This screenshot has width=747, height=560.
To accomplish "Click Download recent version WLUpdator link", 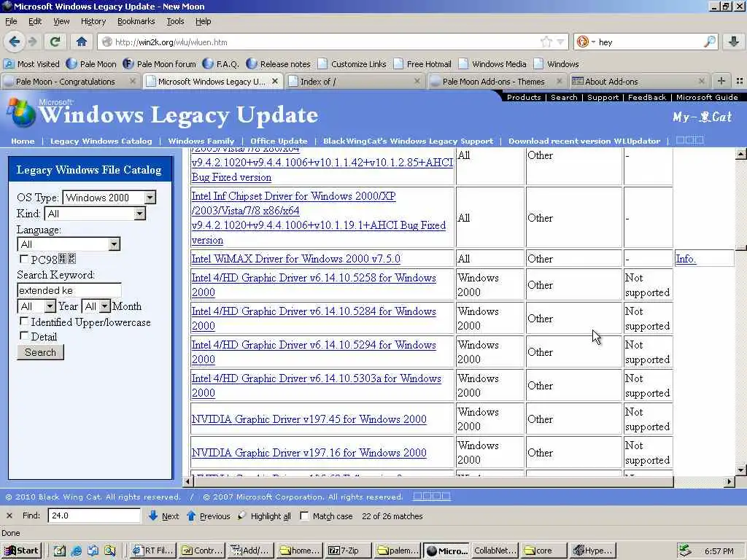I will (584, 141).
